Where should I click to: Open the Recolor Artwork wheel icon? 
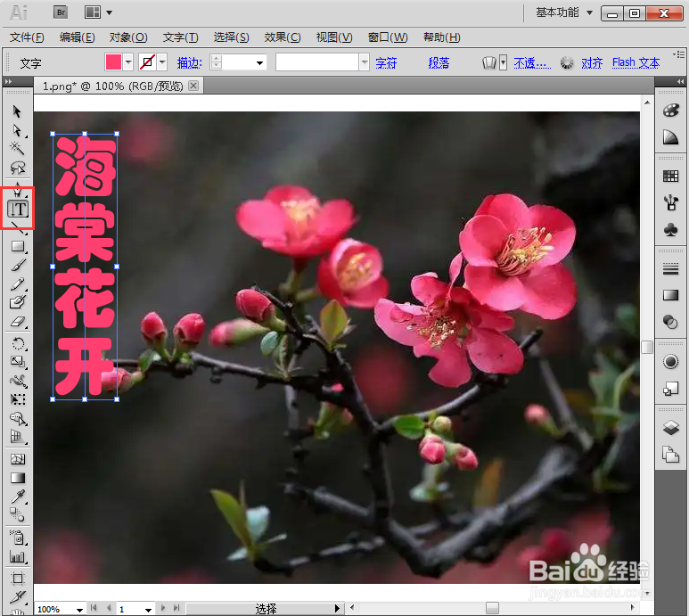567,62
